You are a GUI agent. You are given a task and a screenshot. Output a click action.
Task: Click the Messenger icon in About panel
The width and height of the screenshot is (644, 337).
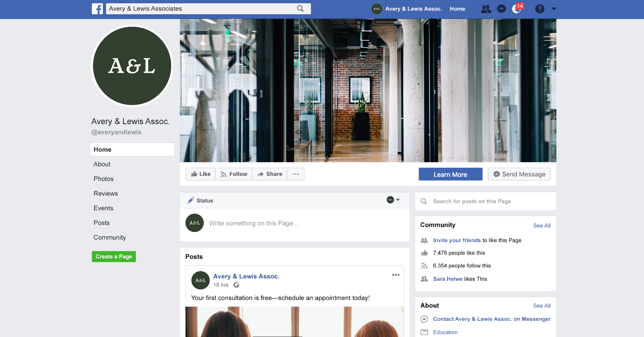pos(424,319)
